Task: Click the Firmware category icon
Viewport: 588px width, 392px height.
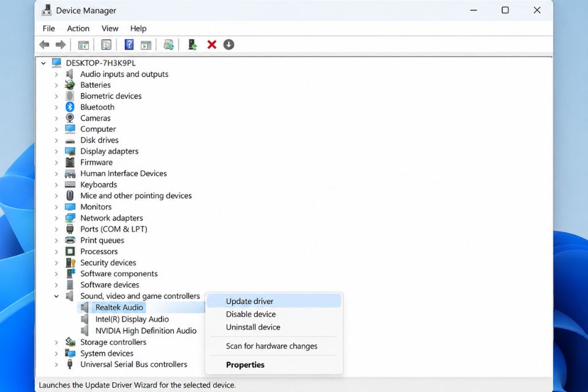Action: click(x=70, y=162)
